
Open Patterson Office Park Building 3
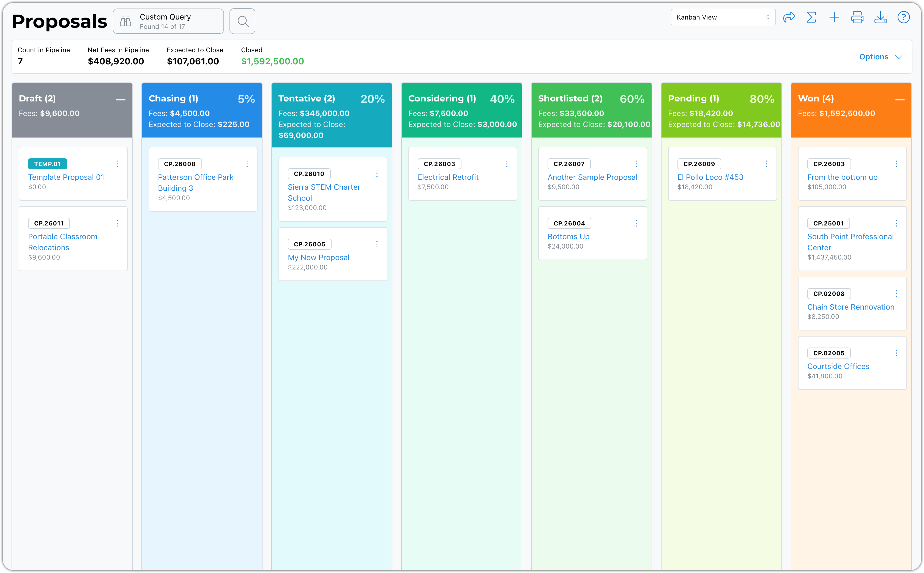[195, 183]
